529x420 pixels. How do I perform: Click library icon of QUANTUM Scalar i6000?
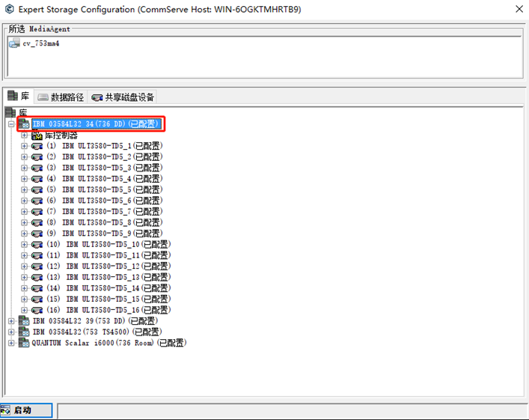pyautogui.click(x=24, y=343)
